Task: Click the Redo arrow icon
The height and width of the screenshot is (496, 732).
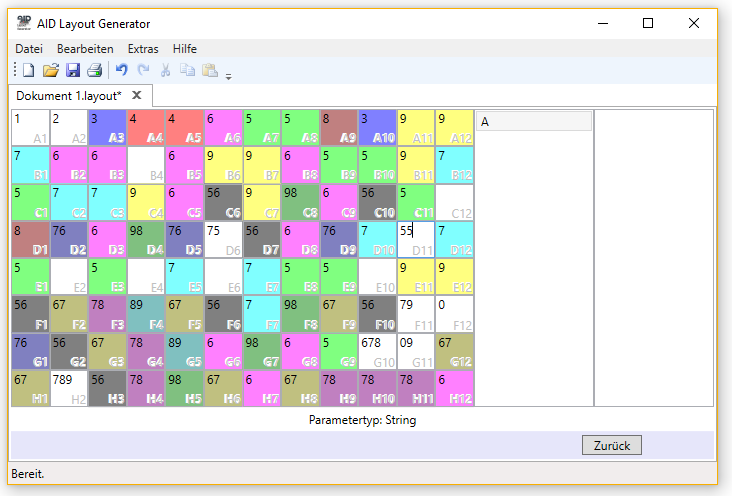Action: click(143, 70)
